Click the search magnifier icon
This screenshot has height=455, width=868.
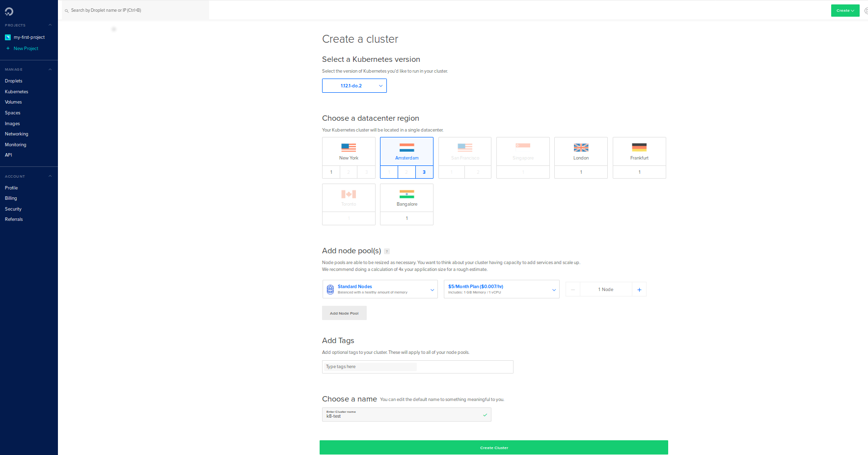tap(67, 11)
